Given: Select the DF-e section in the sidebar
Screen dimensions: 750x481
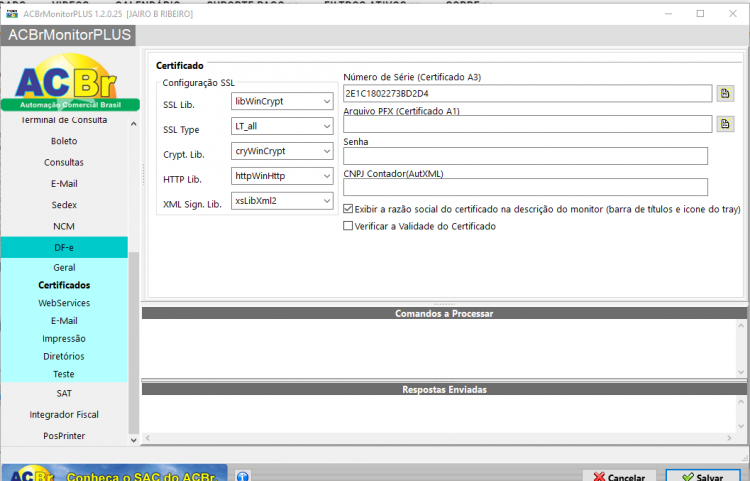Looking at the screenshot, I should coord(64,248).
